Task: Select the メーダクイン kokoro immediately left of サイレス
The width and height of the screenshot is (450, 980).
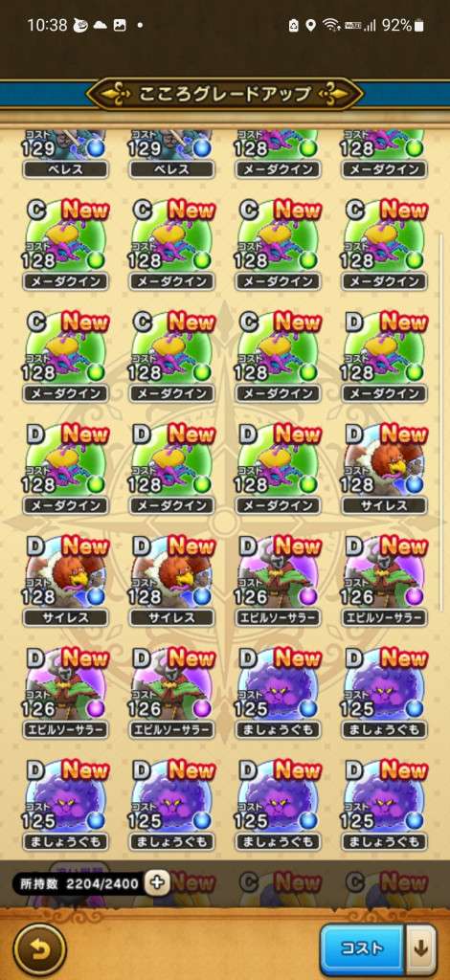Action: (x=278, y=468)
